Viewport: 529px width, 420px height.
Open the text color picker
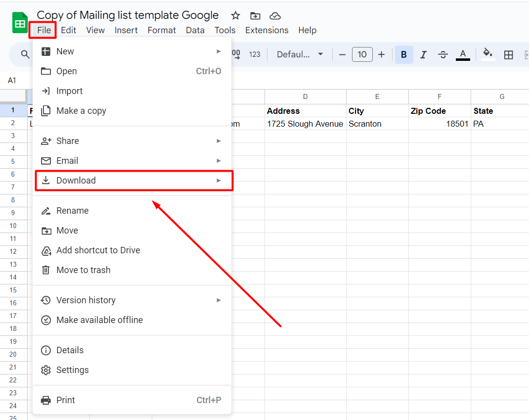click(x=463, y=54)
